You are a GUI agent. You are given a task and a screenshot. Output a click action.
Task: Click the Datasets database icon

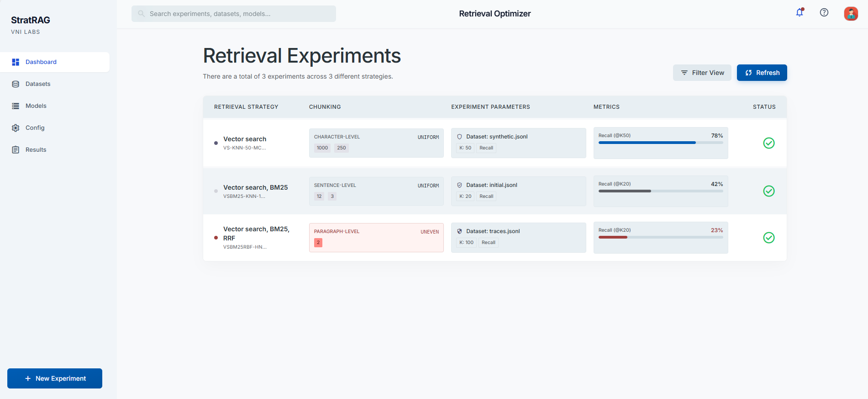tap(16, 84)
